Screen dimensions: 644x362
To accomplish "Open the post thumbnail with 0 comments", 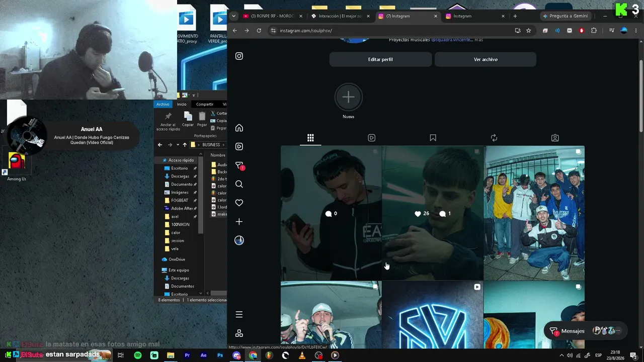I will pos(331,213).
